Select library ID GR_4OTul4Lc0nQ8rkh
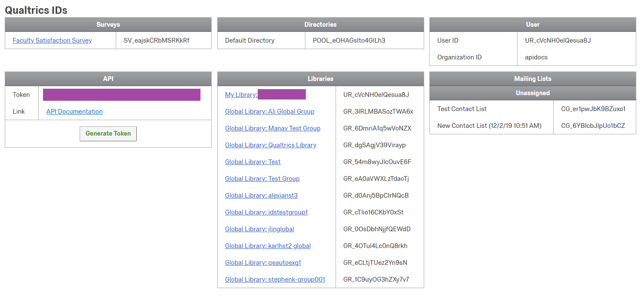 click(376, 246)
